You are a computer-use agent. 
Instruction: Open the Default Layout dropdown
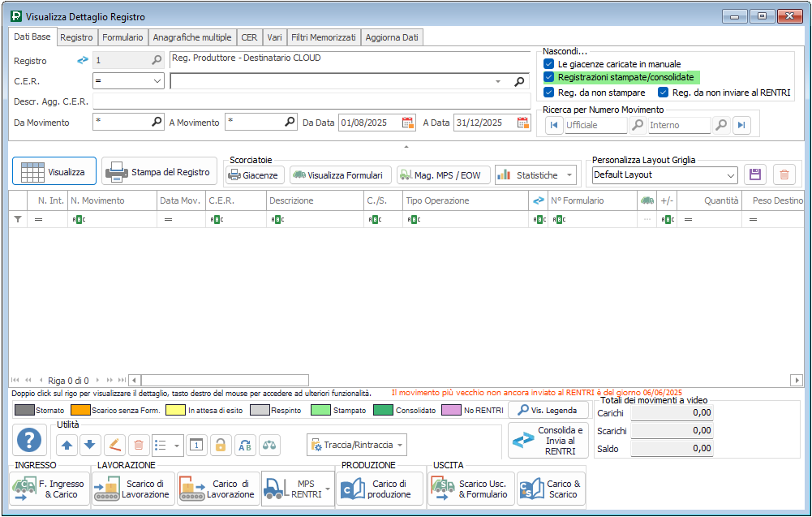[x=730, y=175]
